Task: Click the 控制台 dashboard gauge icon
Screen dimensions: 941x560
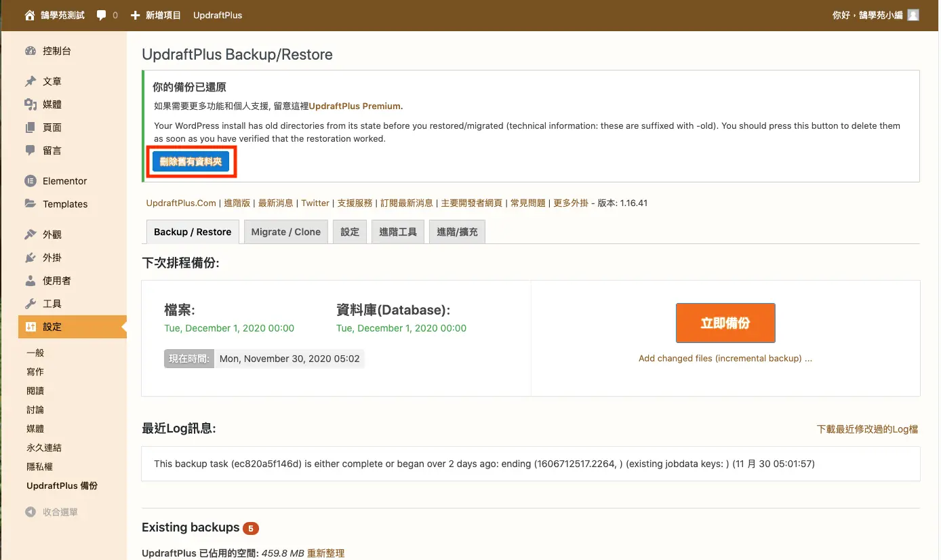Action: click(x=31, y=51)
